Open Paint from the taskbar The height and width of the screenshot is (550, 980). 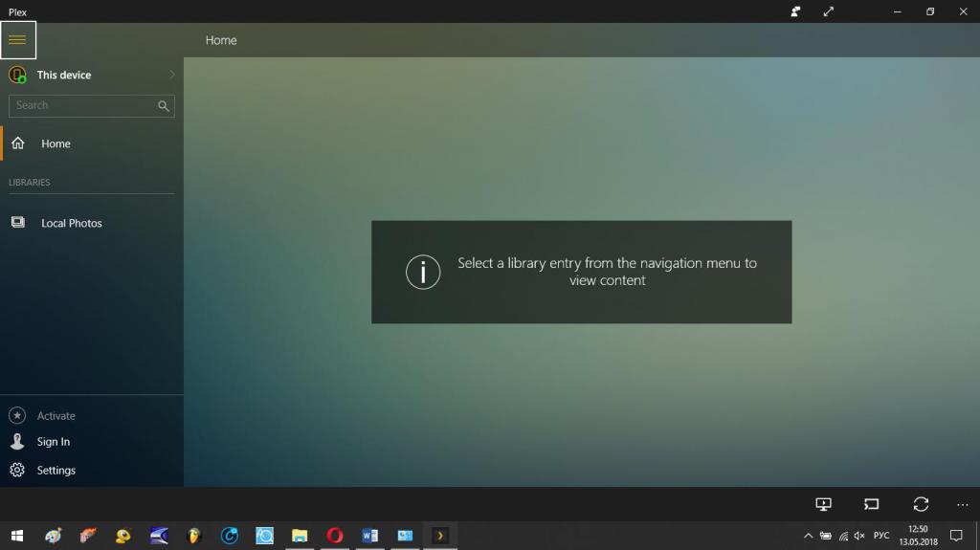point(54,536)
